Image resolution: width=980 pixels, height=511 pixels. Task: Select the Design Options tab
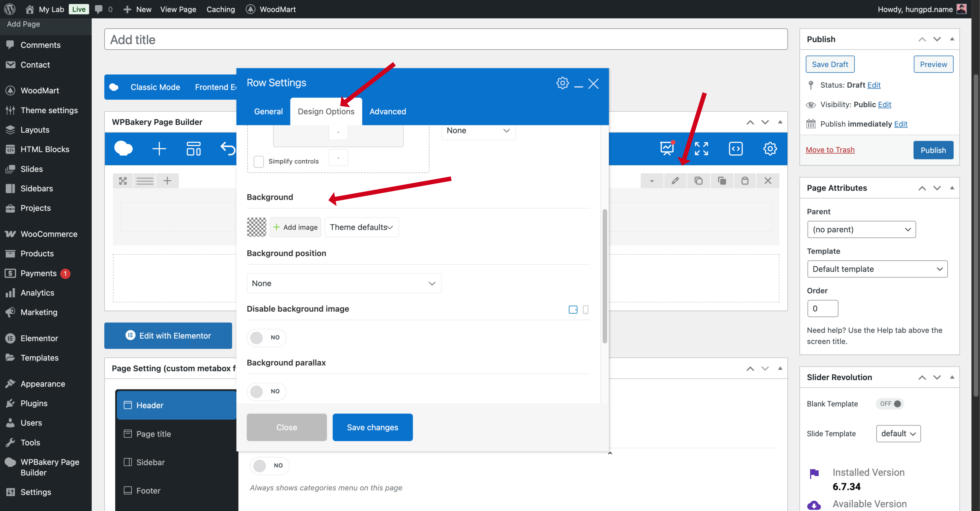(326, 111)
